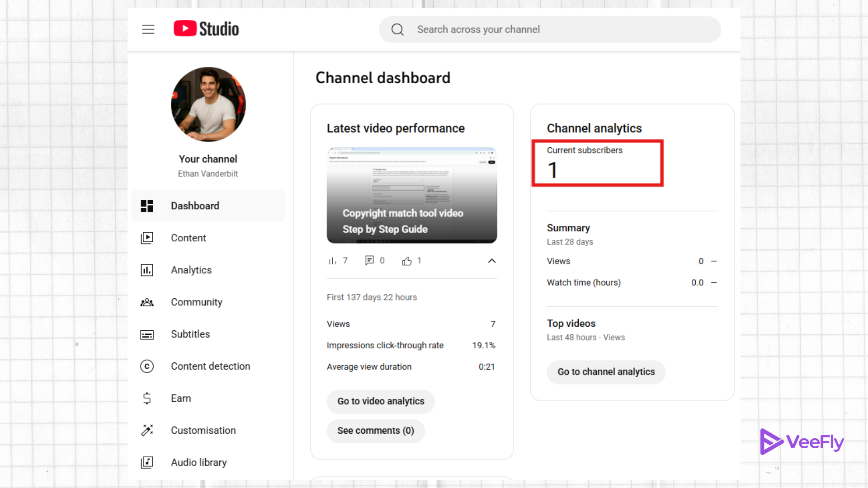Click the Dashboard grid icon
This screenshot has width=868, height=488.
pos(147,206)
